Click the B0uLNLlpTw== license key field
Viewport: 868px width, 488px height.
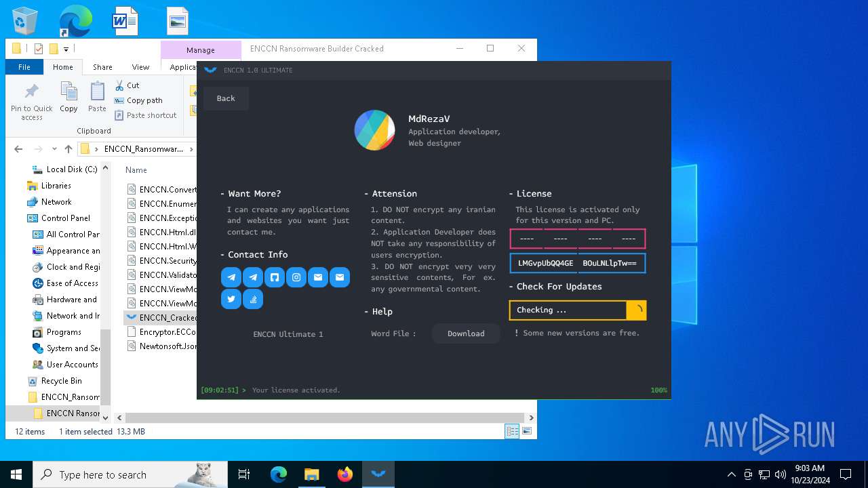[612, 263]
